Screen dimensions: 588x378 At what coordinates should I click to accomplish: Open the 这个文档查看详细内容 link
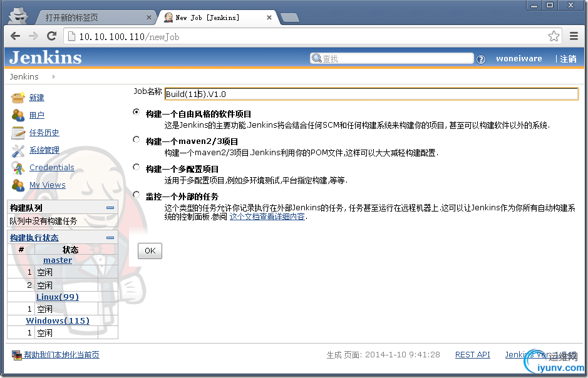pos(267,217)
